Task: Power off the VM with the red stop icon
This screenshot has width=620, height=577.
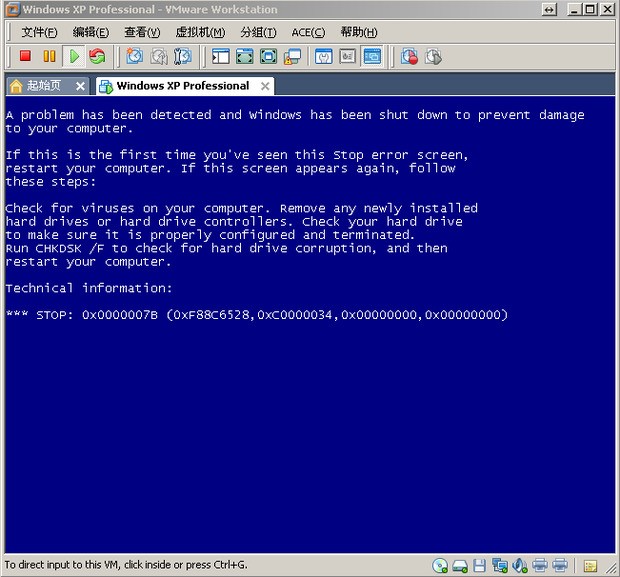Action: 25,56
